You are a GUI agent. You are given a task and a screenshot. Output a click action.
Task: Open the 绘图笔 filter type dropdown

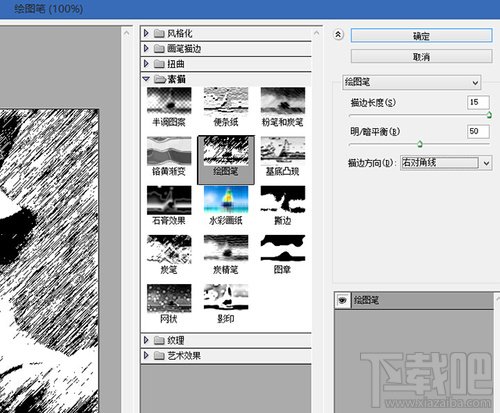tap(411, 82)
